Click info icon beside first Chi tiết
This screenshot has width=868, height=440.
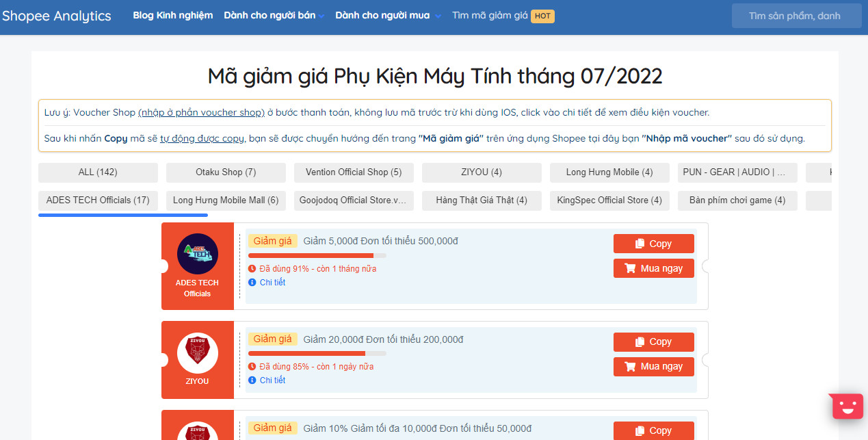[x=252, y=283]
